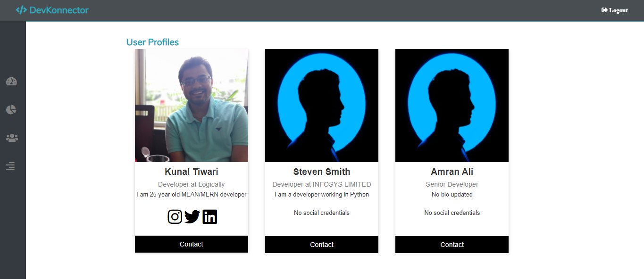
Task: Contact Kunal Tiwari via his Contact button
Action: pos(191,244)
